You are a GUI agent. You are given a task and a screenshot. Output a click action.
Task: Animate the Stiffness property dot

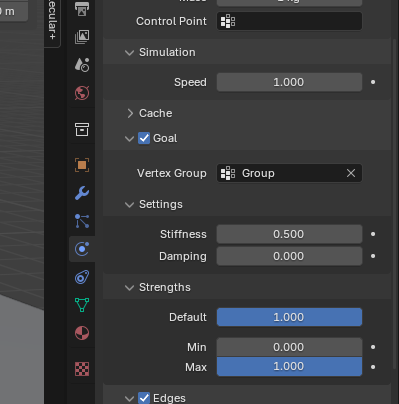coord(373,234)
